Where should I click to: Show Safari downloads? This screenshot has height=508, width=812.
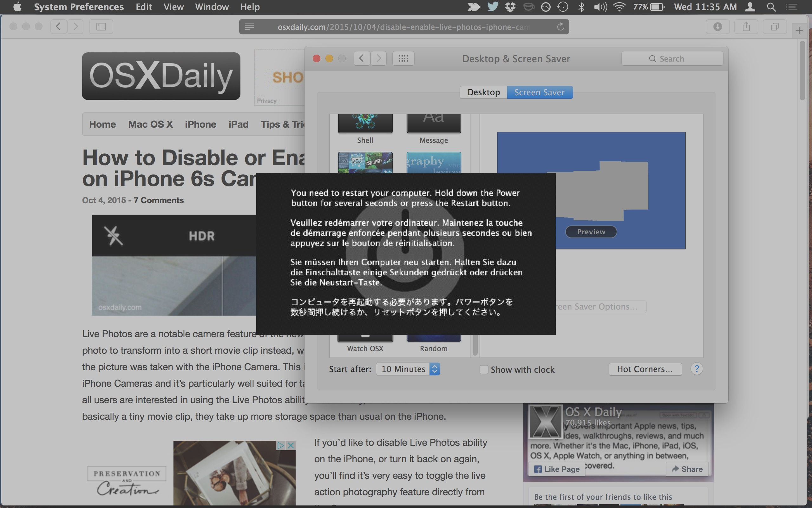pyautogui.click(x=718, y=27)
